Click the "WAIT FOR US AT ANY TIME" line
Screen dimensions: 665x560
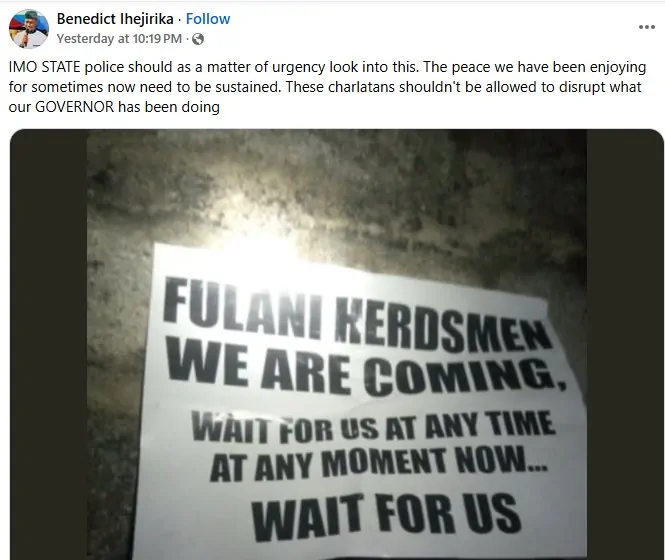[373, 426]
